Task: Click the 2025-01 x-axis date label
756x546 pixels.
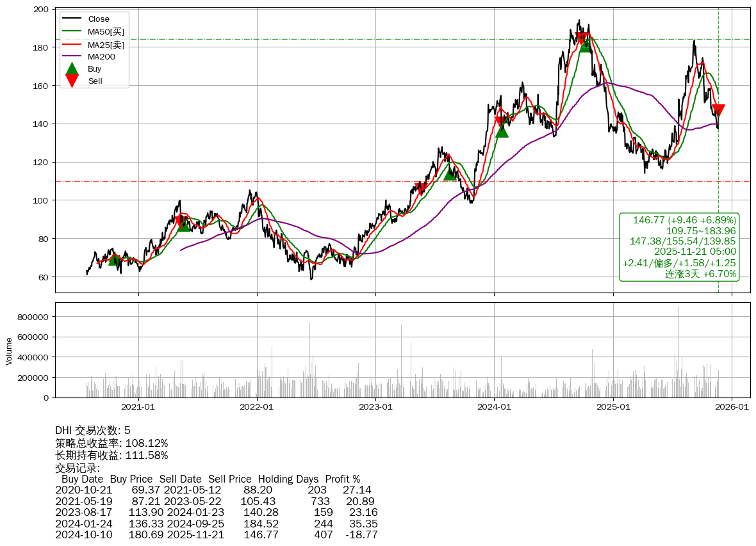Action: click(x=613, y=406)
